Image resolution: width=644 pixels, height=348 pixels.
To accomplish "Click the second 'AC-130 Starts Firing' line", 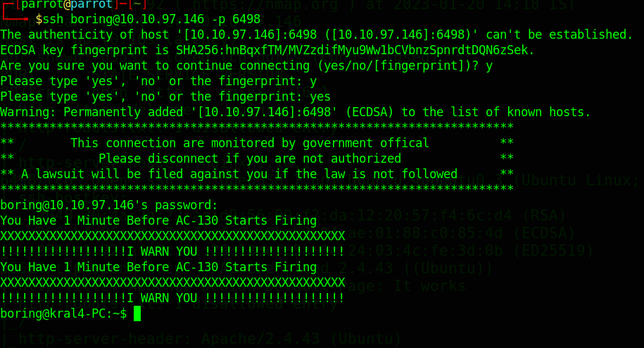I will tap(158, 267).
